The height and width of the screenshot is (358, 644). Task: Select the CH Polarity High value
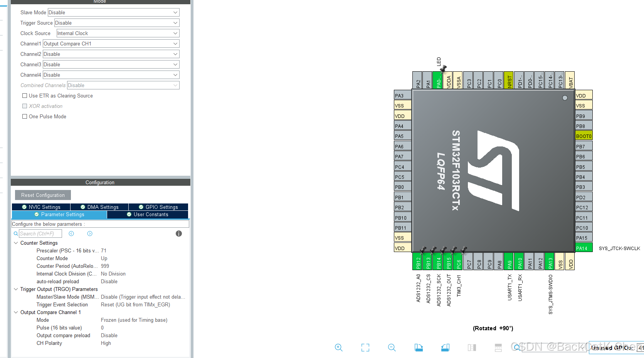click(106, 343)
